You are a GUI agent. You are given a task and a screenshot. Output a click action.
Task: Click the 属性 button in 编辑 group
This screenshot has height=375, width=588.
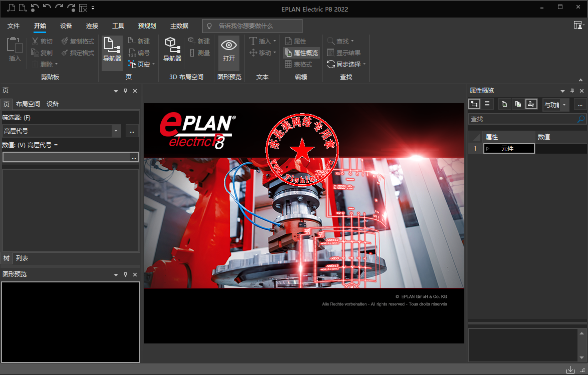(x=296, y=41)
